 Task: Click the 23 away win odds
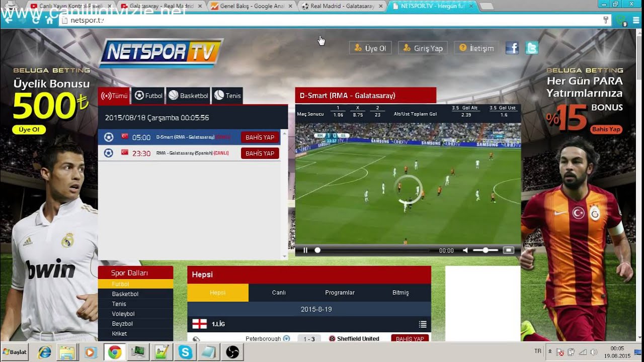[377, 115]
